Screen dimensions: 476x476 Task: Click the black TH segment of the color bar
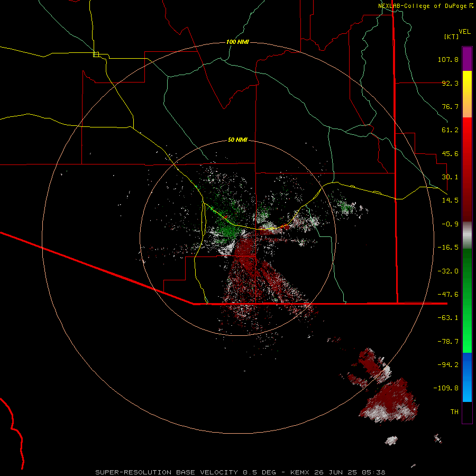pyautogui.click(x=467, y=412)
